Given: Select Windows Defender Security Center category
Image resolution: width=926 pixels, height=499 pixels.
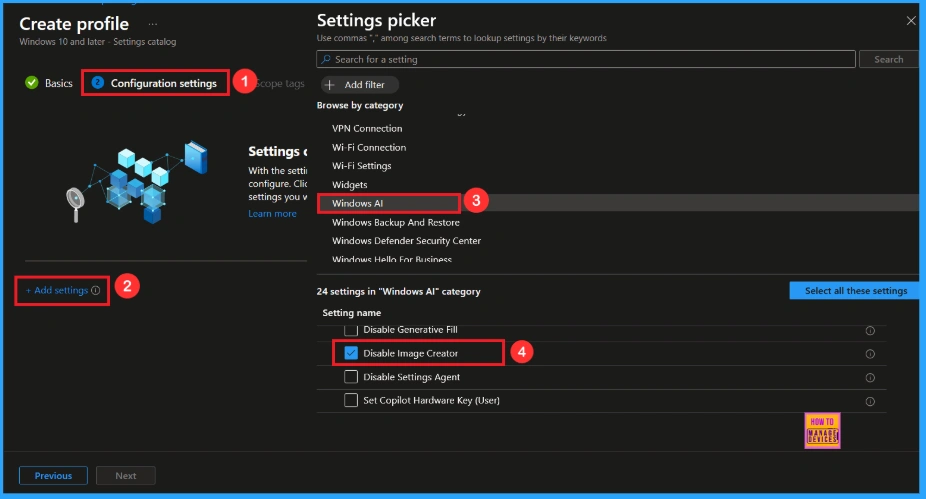Looking at the screenshot, I should (x=406, y=241).
